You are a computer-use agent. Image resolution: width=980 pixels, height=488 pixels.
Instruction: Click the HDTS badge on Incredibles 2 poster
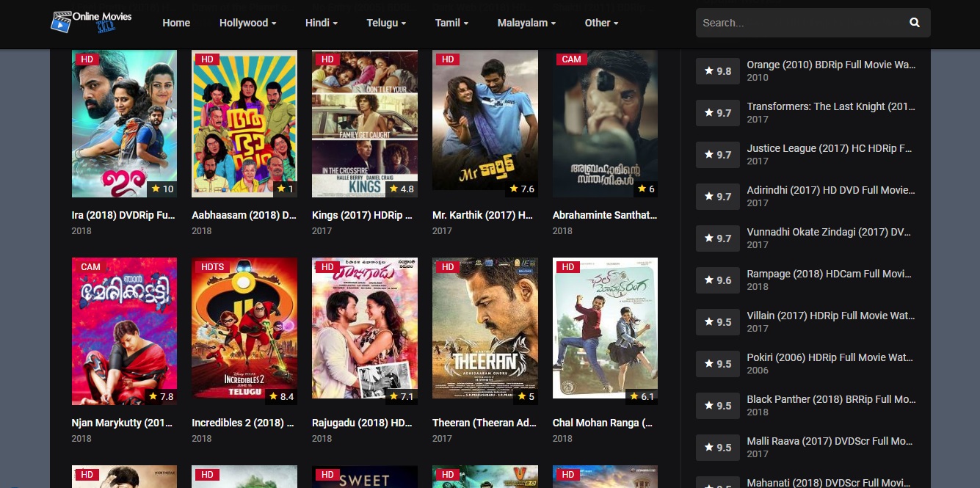212,267
